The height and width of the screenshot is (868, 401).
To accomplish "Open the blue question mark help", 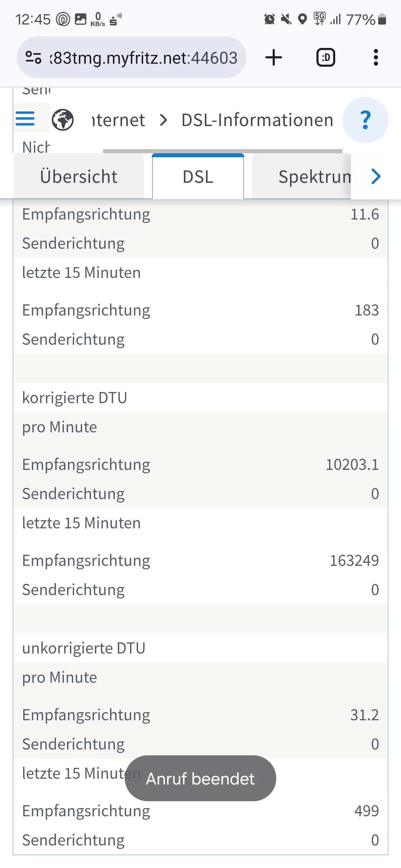I will point(365,120).
